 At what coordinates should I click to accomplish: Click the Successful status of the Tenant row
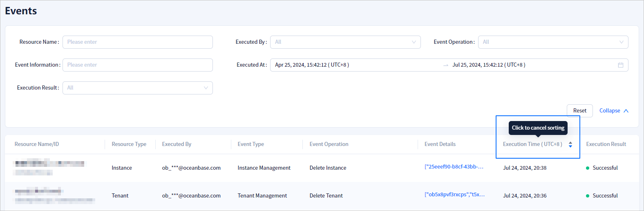pyautogui.click(x=605, y=196)
